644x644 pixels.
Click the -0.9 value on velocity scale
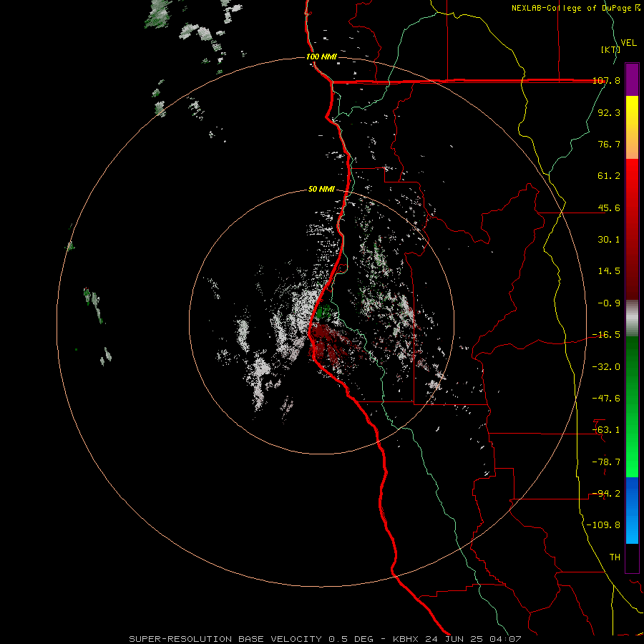609,303
